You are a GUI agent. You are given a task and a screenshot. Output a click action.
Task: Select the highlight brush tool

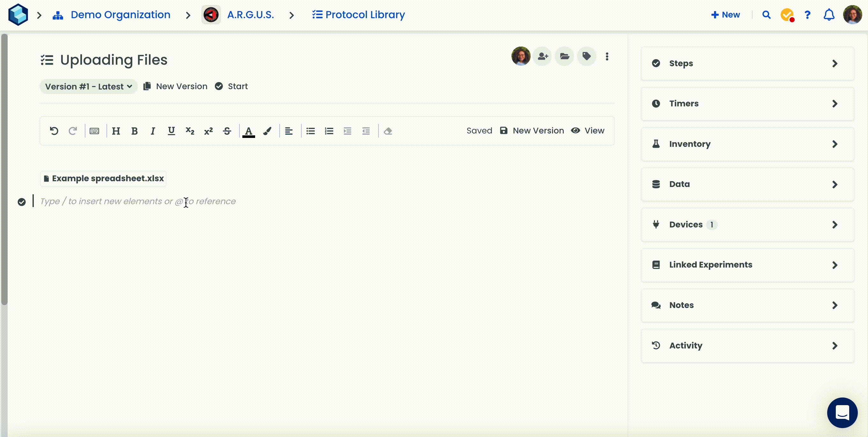267,131
